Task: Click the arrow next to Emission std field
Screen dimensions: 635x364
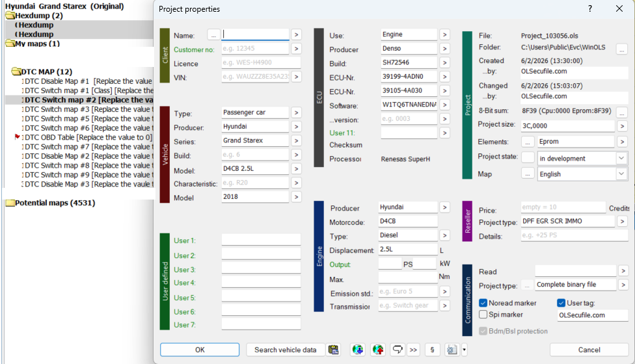Action: 444,291
